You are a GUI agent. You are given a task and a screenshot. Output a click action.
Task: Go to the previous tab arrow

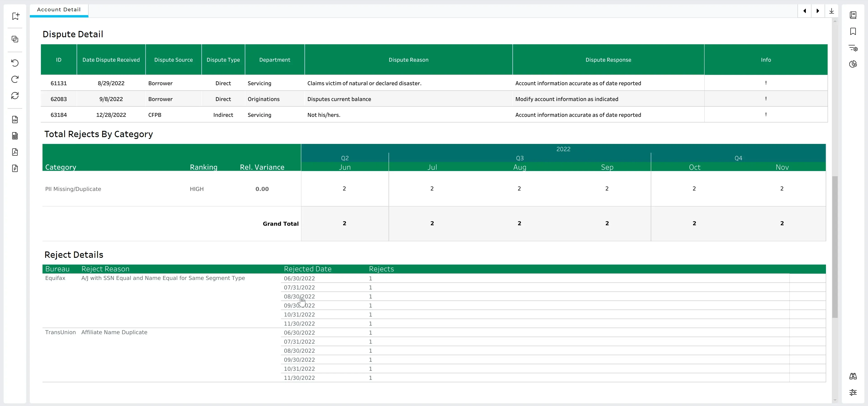(804, 11)
